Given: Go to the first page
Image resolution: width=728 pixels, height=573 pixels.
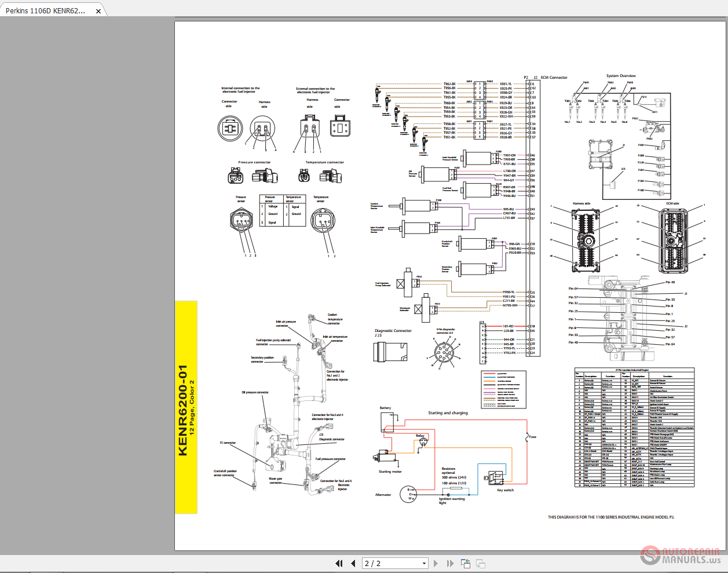Looking at the screenshot, I should tap(339, 563).
